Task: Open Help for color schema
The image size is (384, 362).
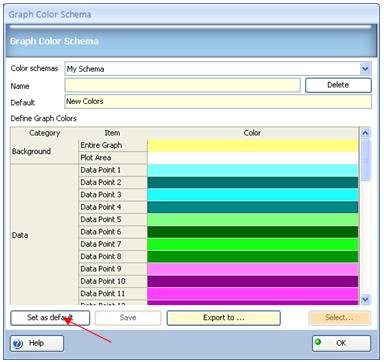Action: (x=37, y=343)
